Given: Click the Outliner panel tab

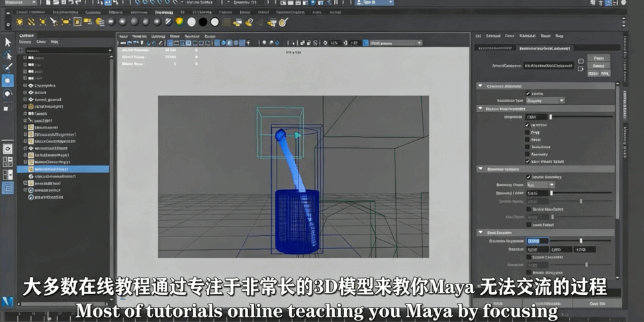Looking at the screenshot, I should coord(26,35).
